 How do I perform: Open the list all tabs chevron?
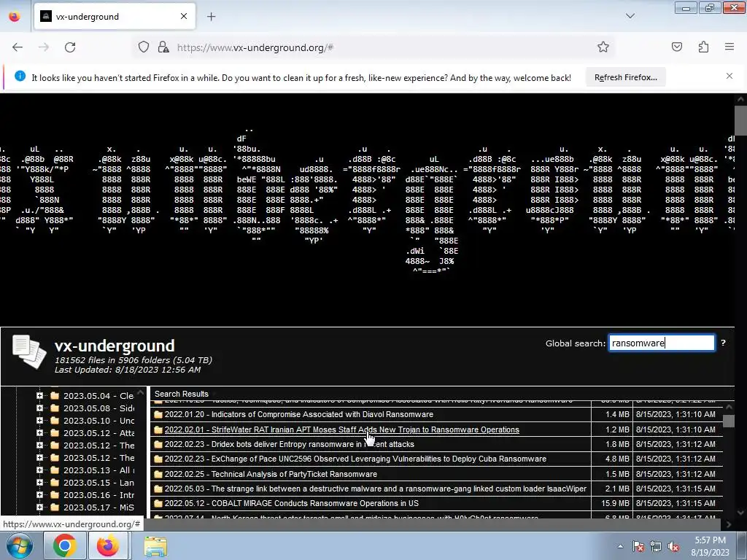630,16
